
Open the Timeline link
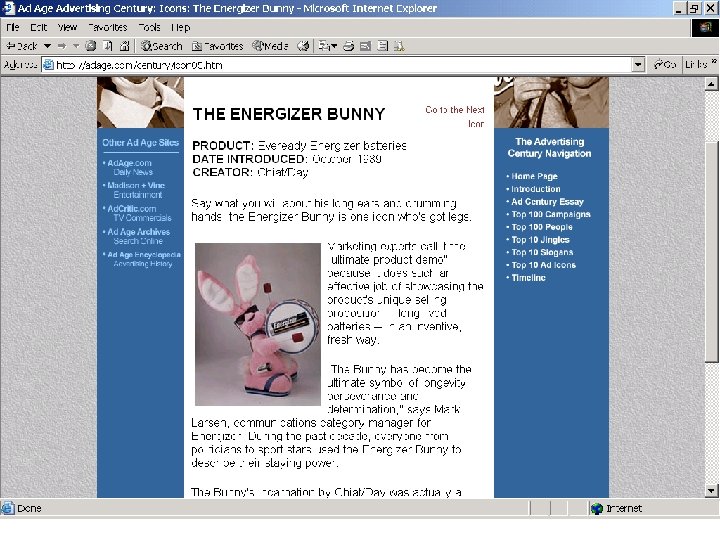click(x=528, y=278)
